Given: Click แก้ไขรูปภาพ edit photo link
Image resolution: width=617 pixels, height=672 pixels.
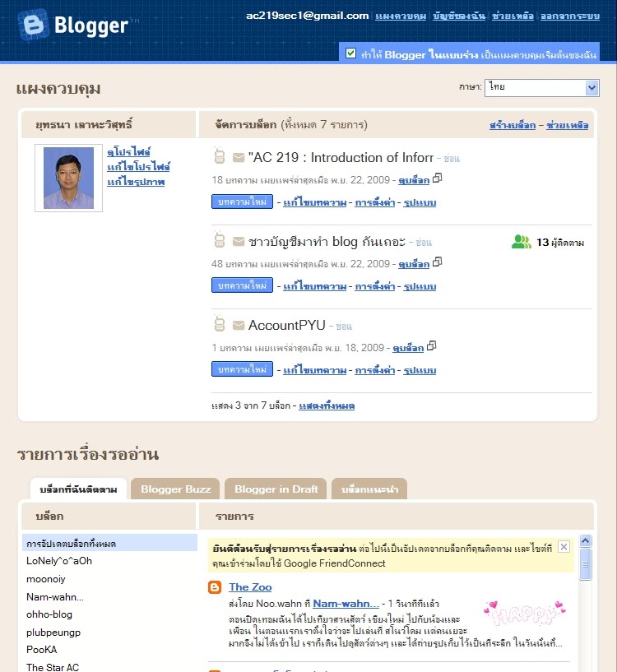Looking at the screenshot, I should coord(136,181).
